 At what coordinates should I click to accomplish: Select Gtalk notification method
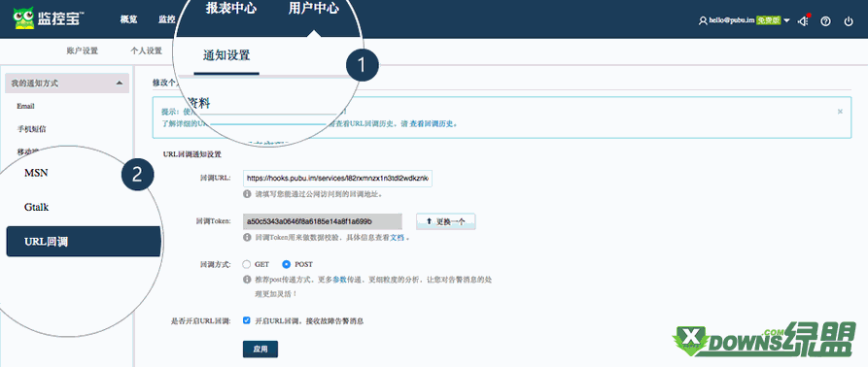(37, 207)
